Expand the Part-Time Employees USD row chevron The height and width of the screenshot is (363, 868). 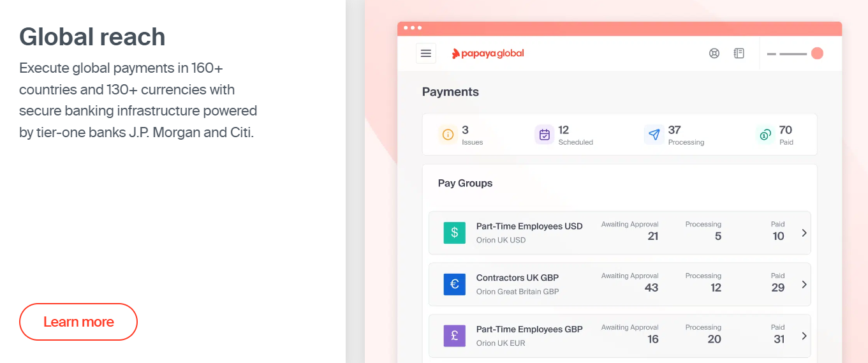click(x=804, y=233)
